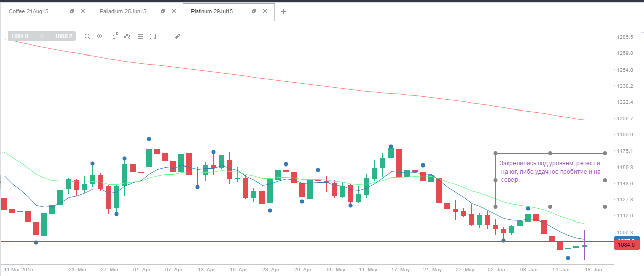This screenshot has height=276, width=644.
Task: Detach the Coffee-21Aug15 tab into a window
Action: (72, 11)
